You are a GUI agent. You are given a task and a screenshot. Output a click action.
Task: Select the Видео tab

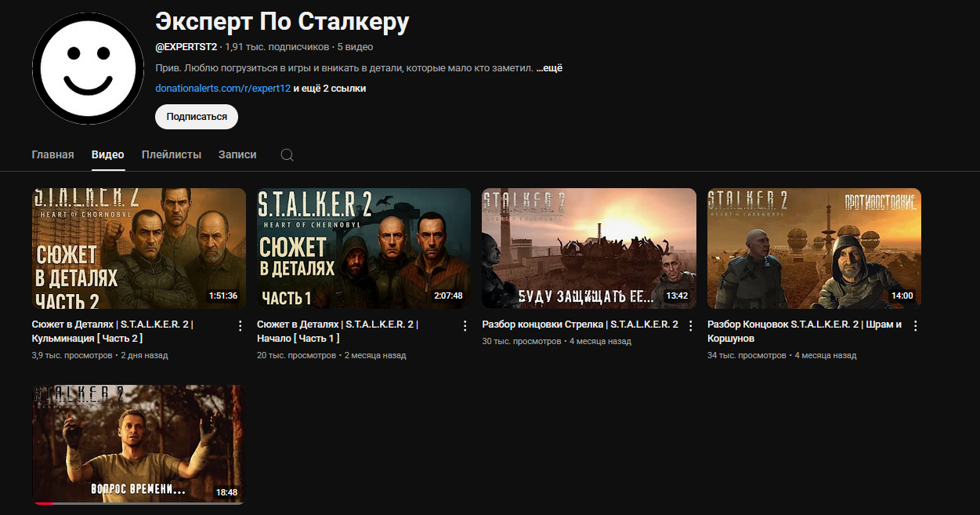click(x=108, y=154)
